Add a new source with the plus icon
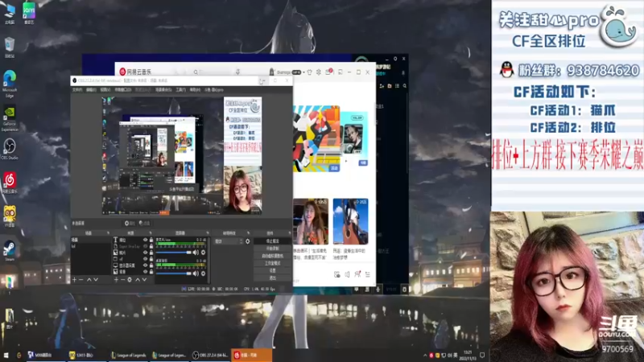This screenshot has height=362, width=644. click(x=116, y=279)
